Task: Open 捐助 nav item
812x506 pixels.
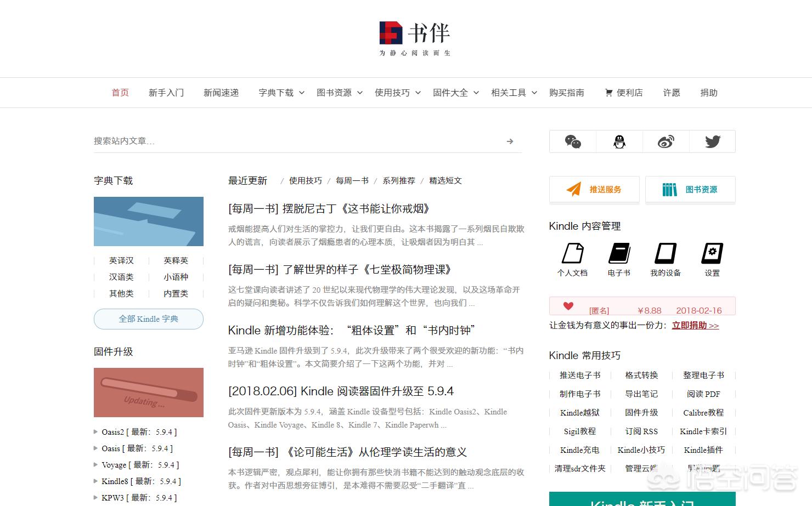Action: [x=709, y=93]
